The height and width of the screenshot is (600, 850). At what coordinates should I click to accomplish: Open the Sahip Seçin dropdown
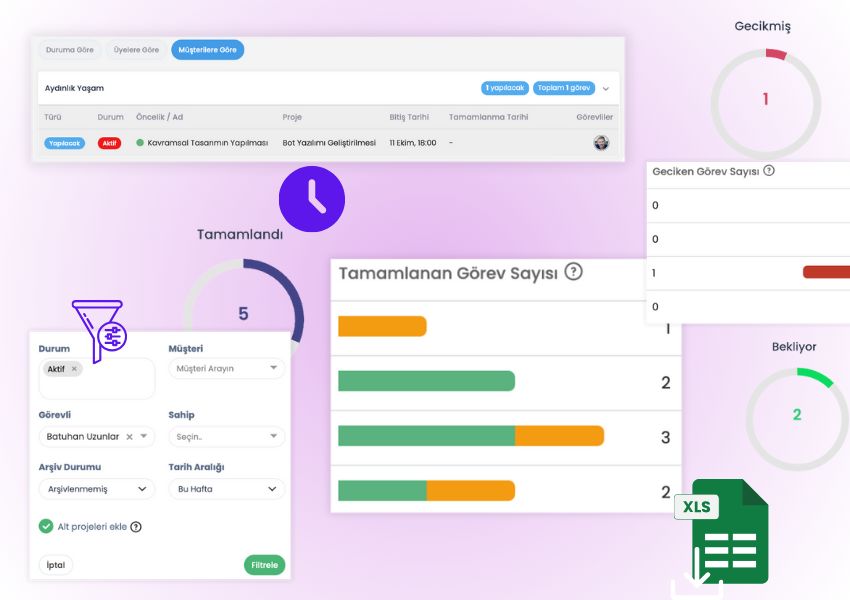226,437
